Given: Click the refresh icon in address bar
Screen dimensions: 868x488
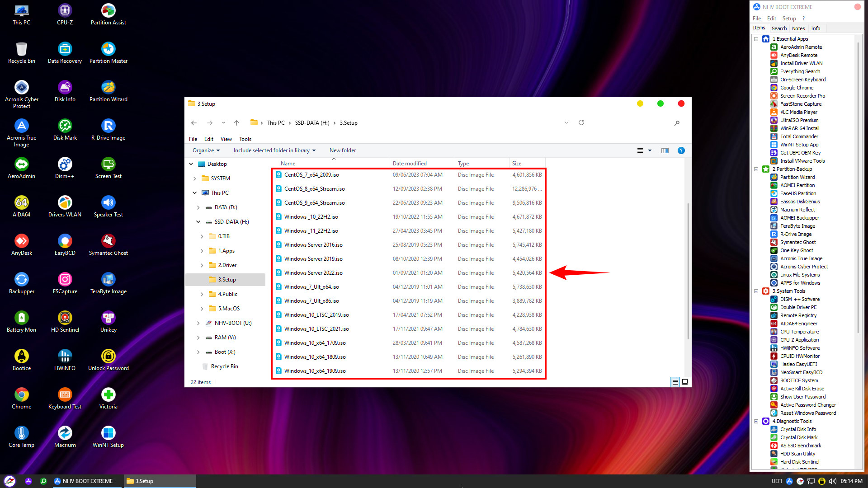Looking at the screenshot, I should [581, 122].
